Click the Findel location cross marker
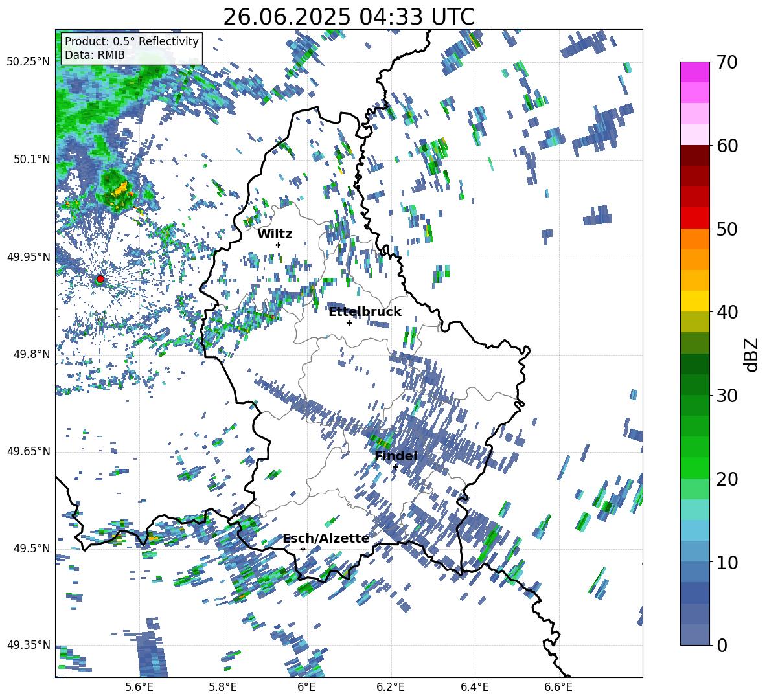 395,468
